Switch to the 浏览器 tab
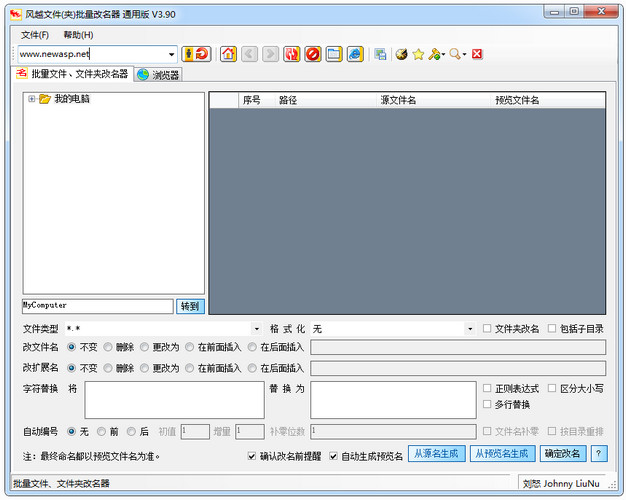Screen dimensions: 626x500 pyautogui.click(x=158, y=75)
